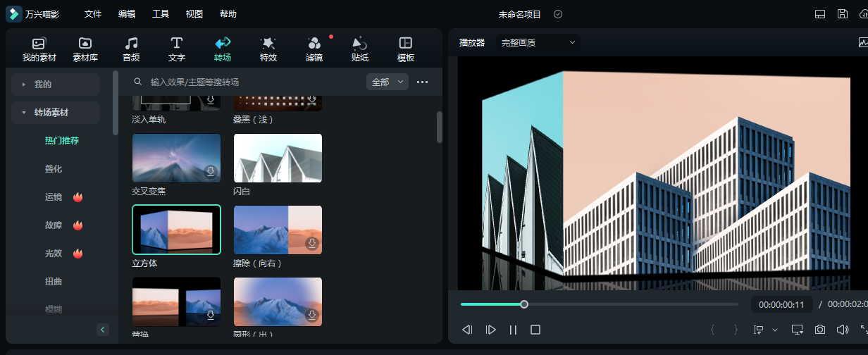The width and height of the screenshot is (868, 355).
Task: Open the 全部 filter dropdown
Action: point(387,82)
